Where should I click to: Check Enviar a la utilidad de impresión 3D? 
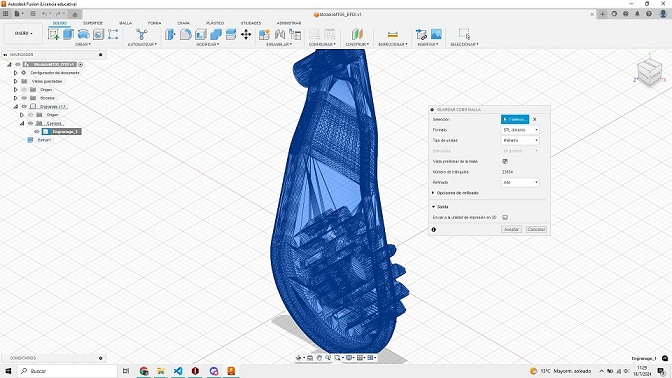505,217
